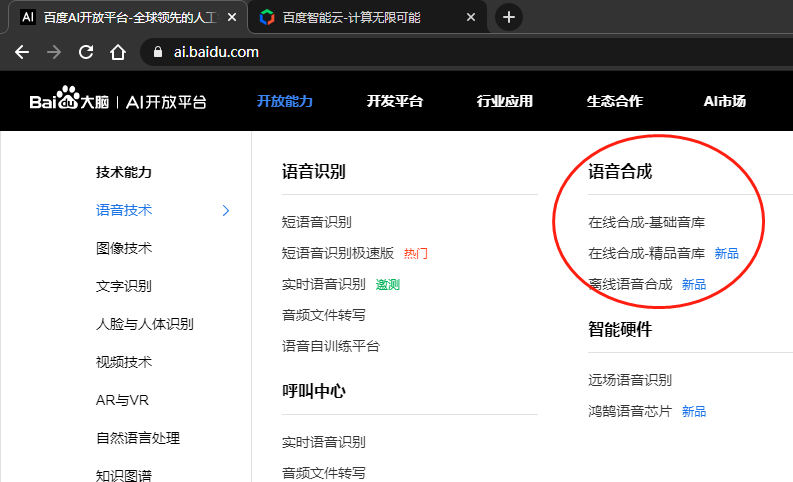
Task: Open the 行业应用 nav menu
Action: point(505,101)
